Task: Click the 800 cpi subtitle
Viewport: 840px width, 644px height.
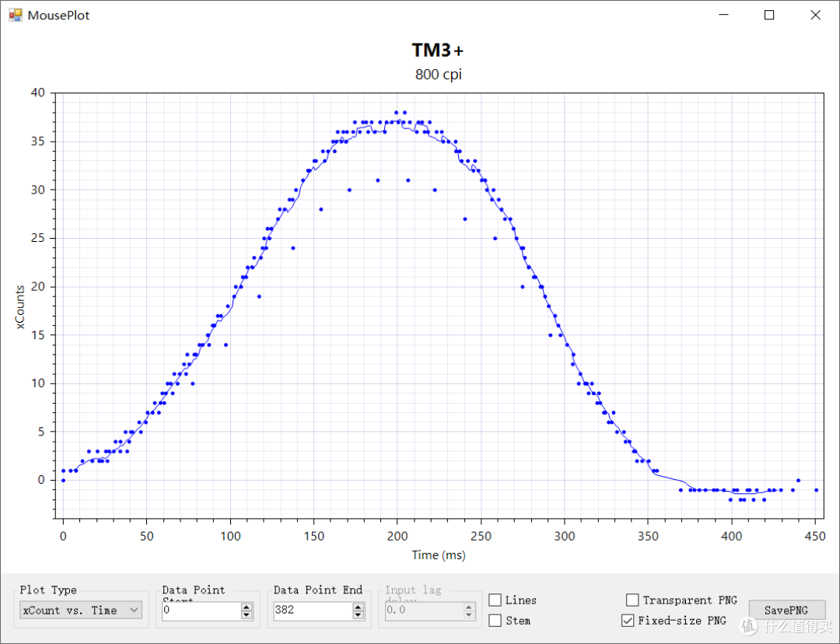Action: point(438,75)
